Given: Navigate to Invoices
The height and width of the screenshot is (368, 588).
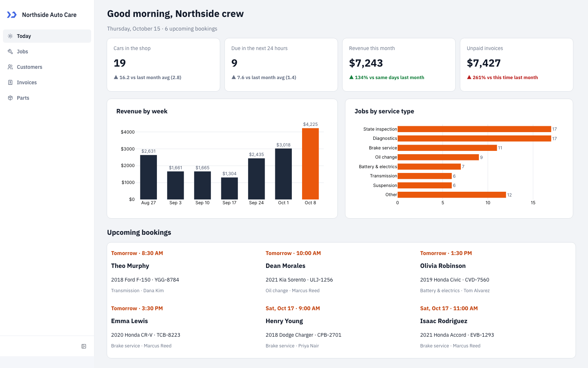Looking at the screenshot, I should 47,82.
